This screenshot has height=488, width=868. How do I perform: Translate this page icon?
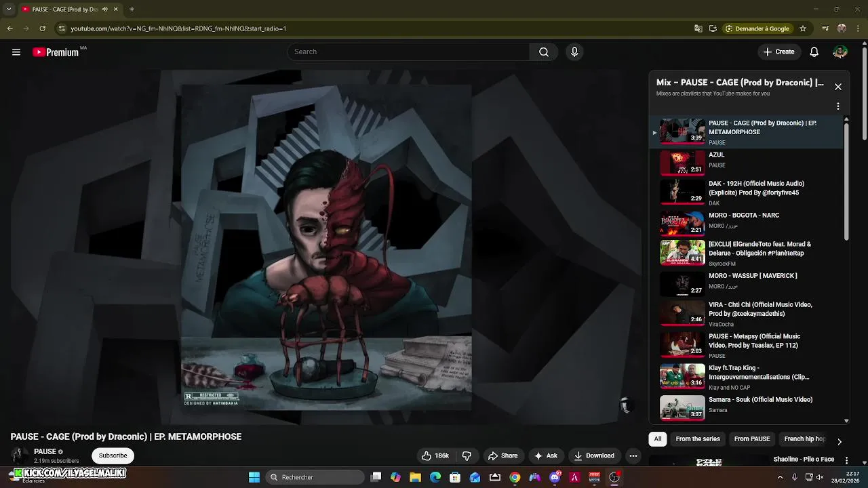pyautogui.click(x=698, y=28)
